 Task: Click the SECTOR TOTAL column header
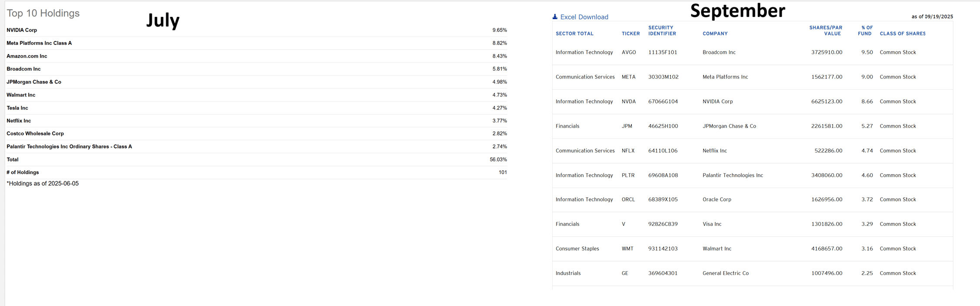pyautogui.click(x=574, y=34)
